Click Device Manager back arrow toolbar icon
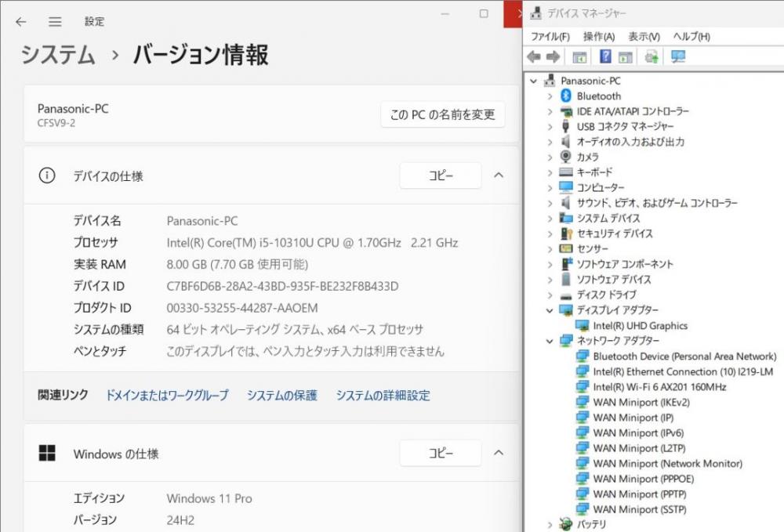Viewport: 784px width, 532px height. [534, 57]
